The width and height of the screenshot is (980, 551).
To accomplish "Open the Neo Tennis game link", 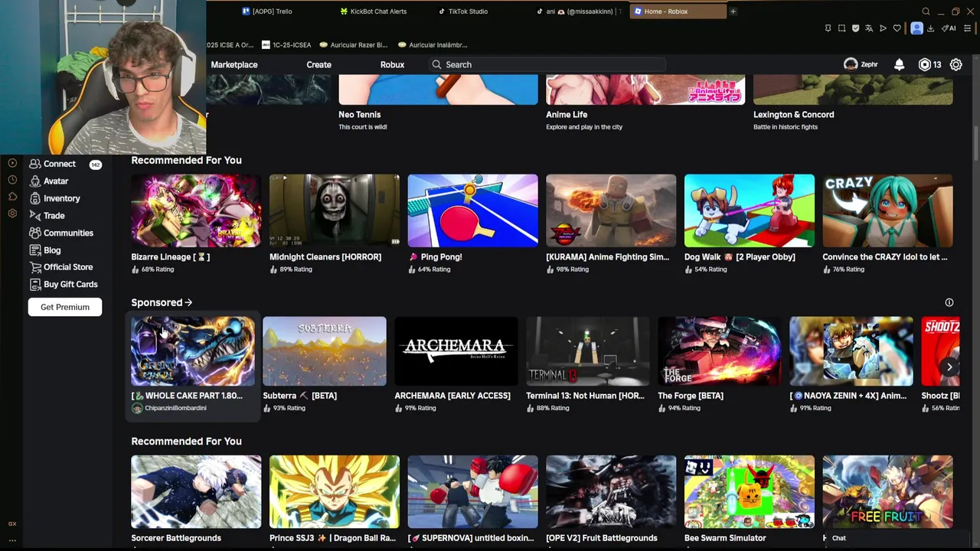I will (360, 115).
